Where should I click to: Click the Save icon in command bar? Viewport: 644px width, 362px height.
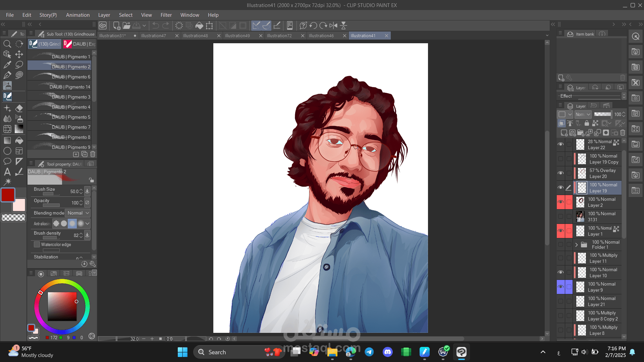137,25
